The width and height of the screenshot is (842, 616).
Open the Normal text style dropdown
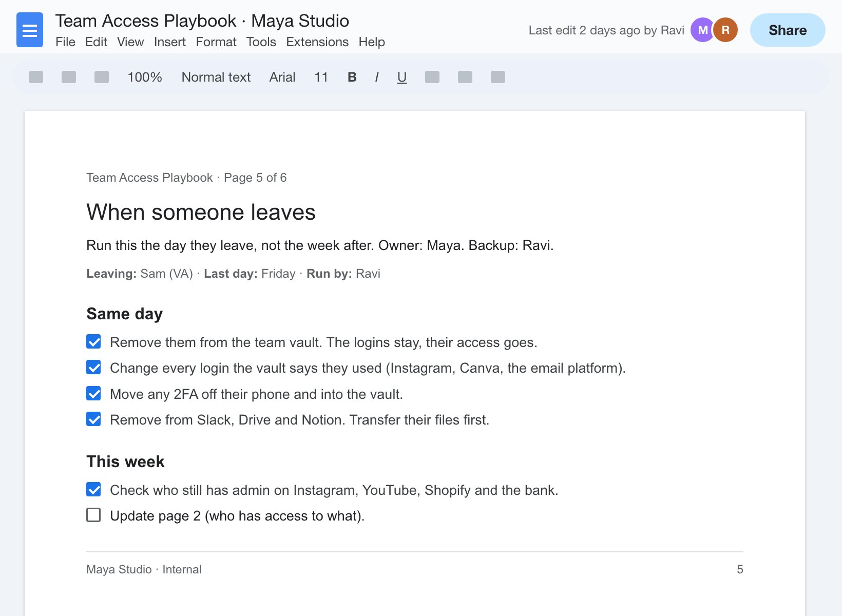click(216, 77)
